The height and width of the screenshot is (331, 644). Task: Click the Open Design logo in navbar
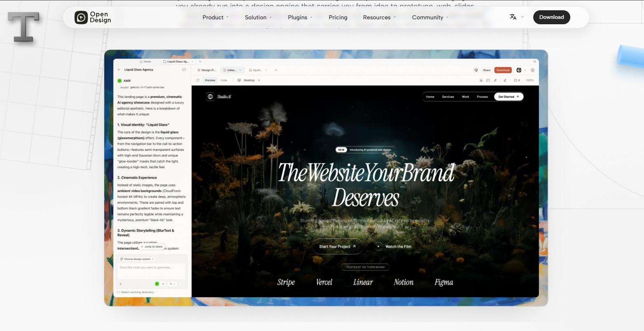click(x=93, y=17)
